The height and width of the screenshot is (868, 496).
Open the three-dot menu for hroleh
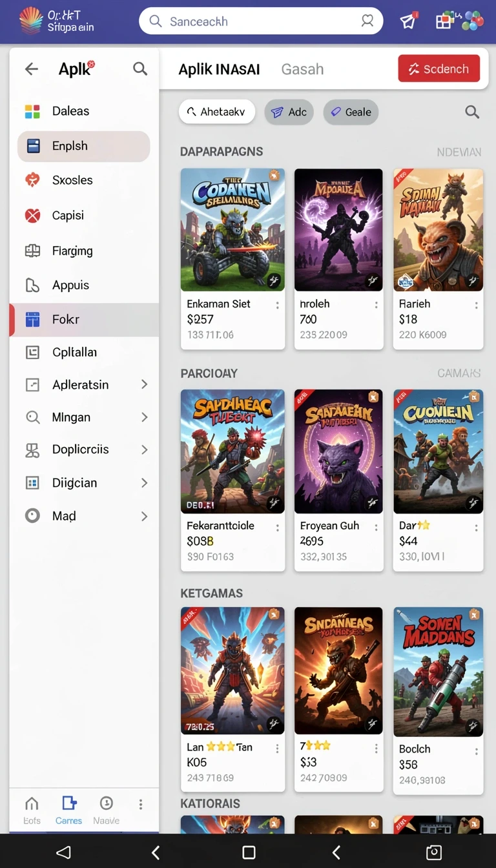click(376, 305)
